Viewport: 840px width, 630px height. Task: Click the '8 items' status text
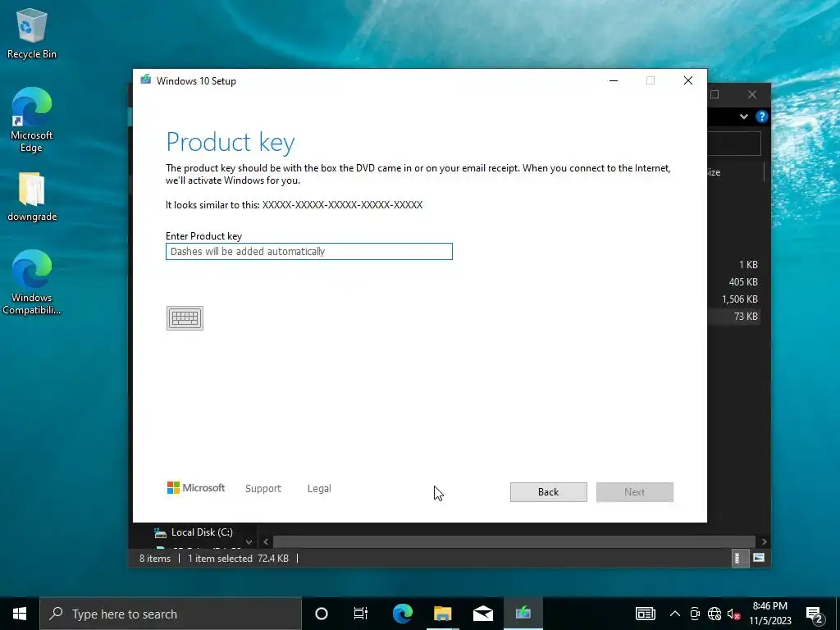pyautogui.click(x=155, y=558)
